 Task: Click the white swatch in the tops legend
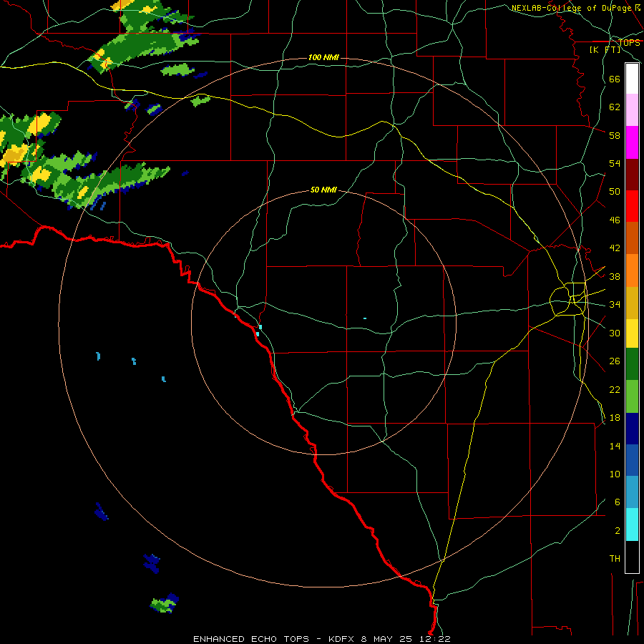[x=632, y=79]
